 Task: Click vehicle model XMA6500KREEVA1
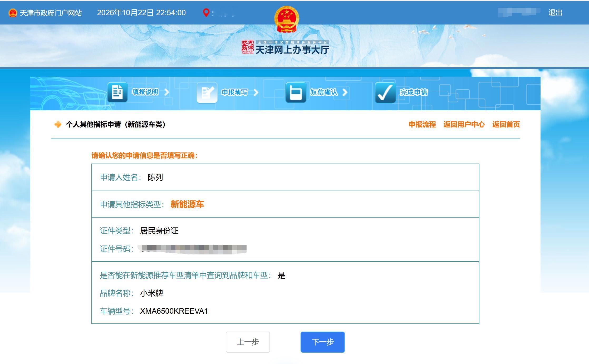(174, 311)
